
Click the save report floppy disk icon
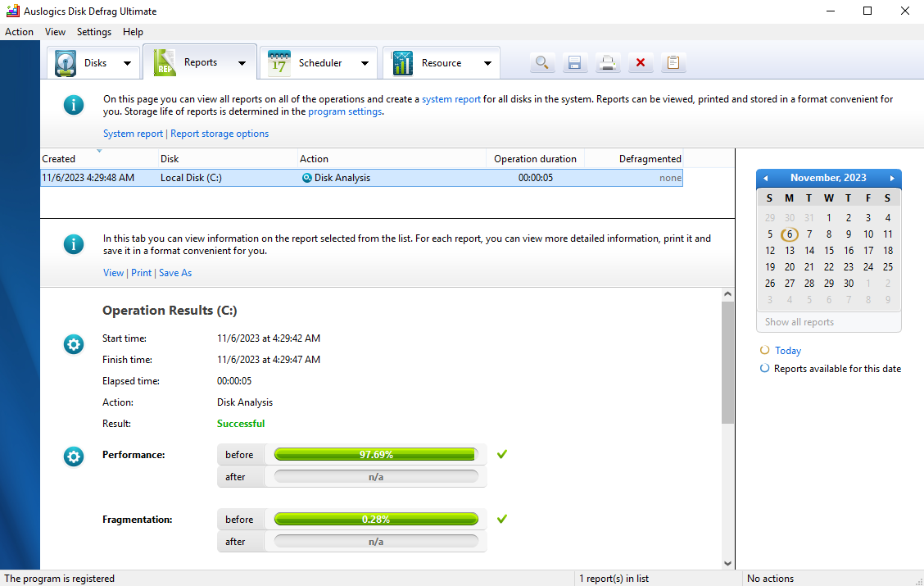point(574,62)
